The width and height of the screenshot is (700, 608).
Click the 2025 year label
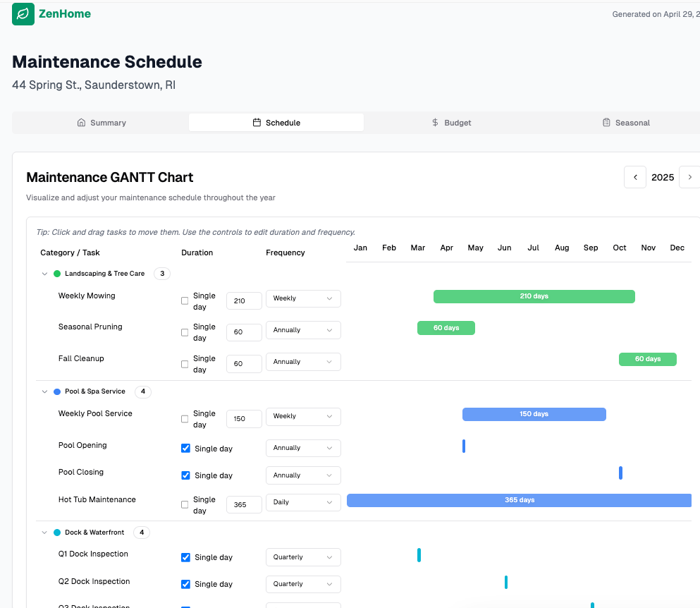[663, 177]
